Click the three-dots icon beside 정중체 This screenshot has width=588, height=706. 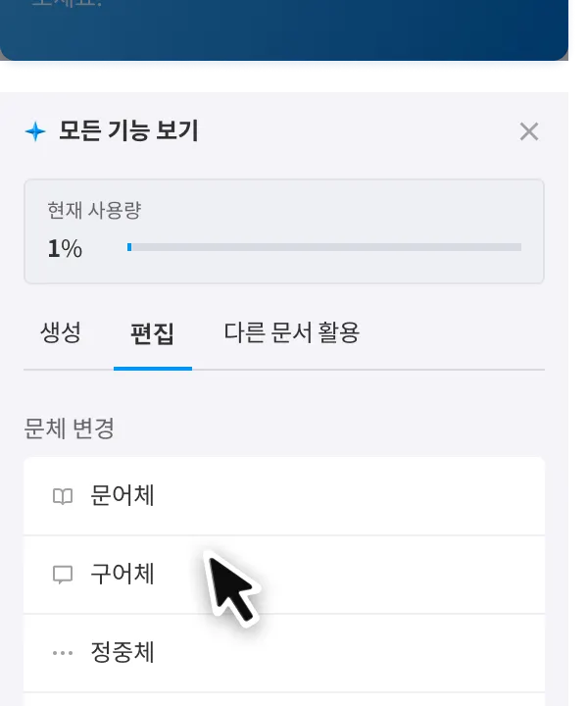[63, 653]
